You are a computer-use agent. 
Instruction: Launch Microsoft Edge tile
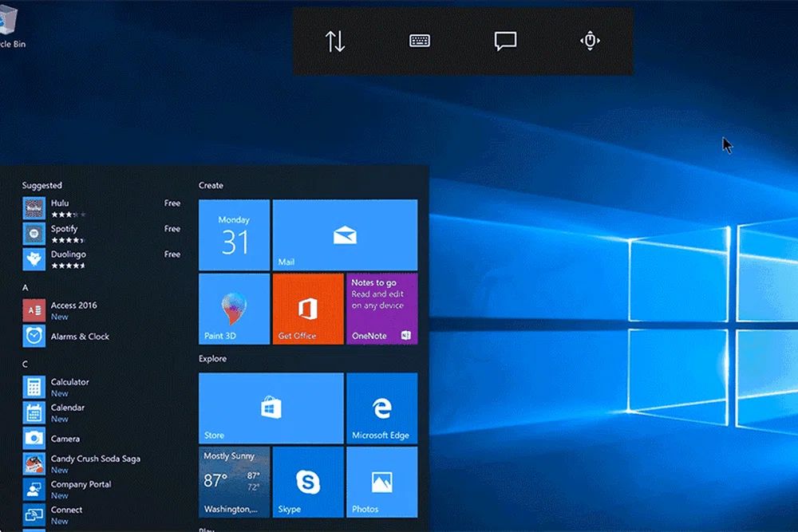[x=381, y=408]
